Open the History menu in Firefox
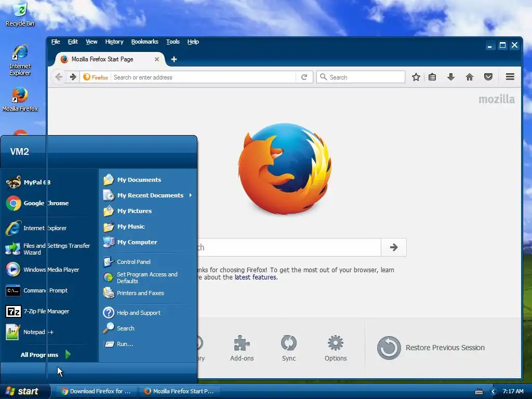Screen dimensions: 532x399 [114, 42]
